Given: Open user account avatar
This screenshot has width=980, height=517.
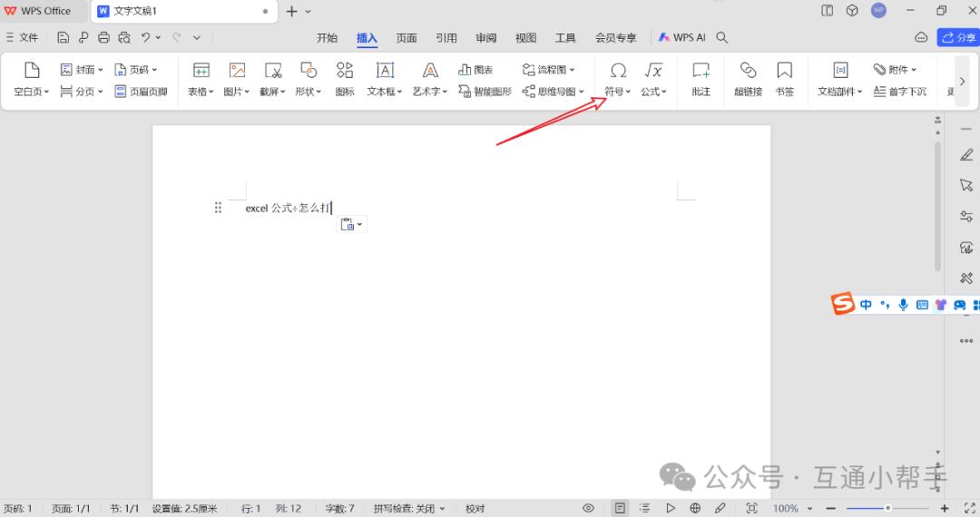Looking at the screenshot, I should point(878,11).
